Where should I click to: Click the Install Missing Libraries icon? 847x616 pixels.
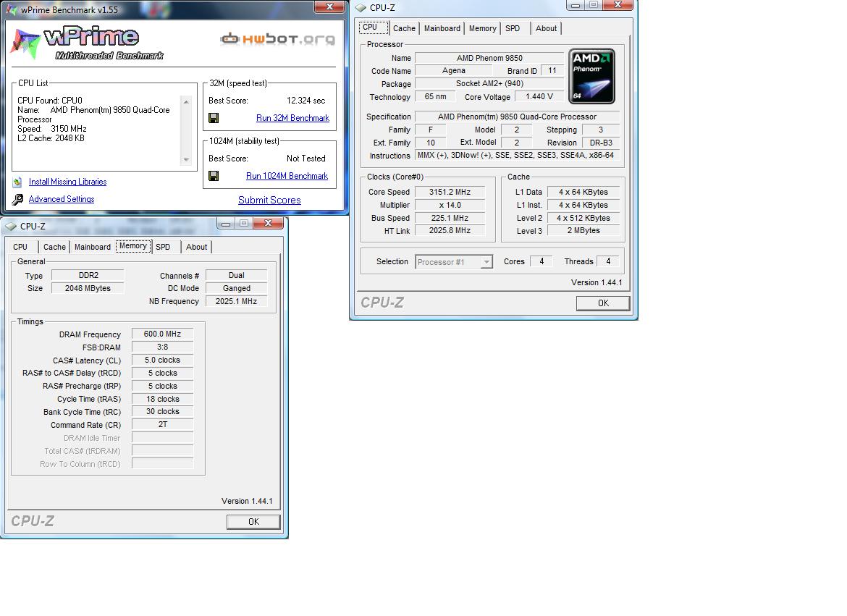17,182
